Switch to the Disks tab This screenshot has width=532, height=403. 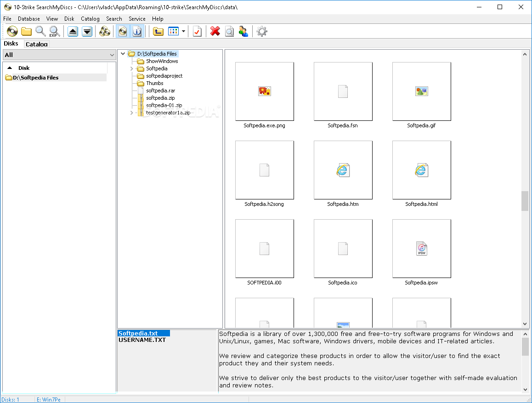11,43
